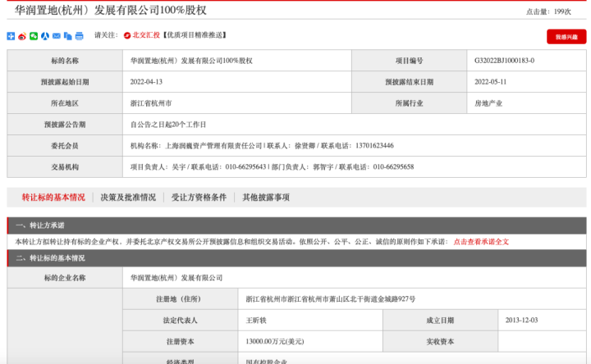Open the blue plus share-more icon

[11, 36]
